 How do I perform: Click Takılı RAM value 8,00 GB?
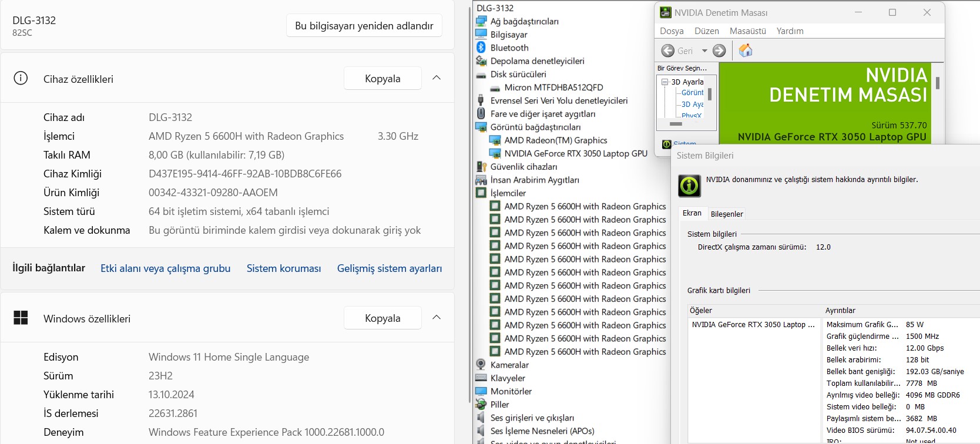click(216, 155)
